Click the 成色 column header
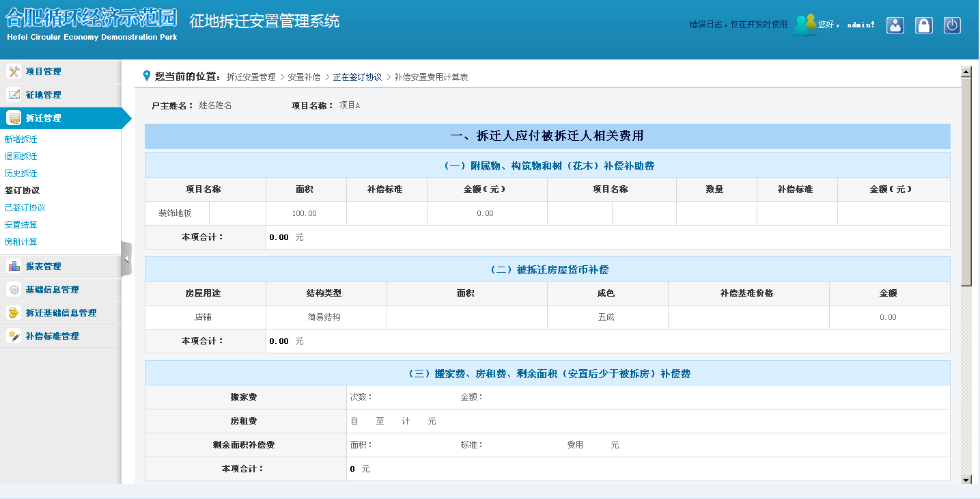The image size is (980, 499). 606,293
